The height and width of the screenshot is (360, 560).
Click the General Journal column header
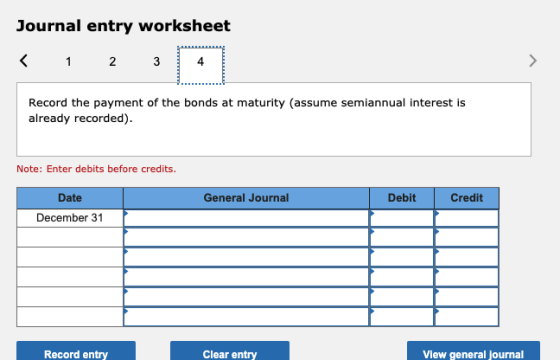tap(246, 198)
